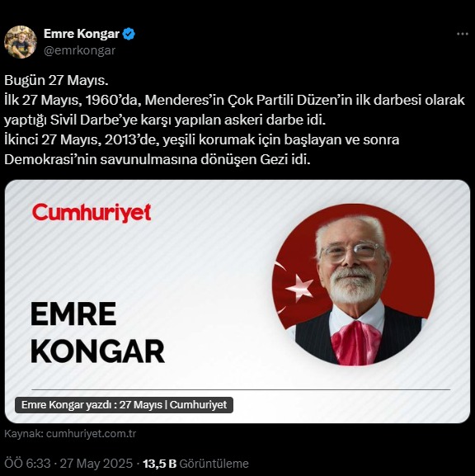Click the red Cumhuriyet logo in card
Screen dimensions: 475x476
point(92,213)
